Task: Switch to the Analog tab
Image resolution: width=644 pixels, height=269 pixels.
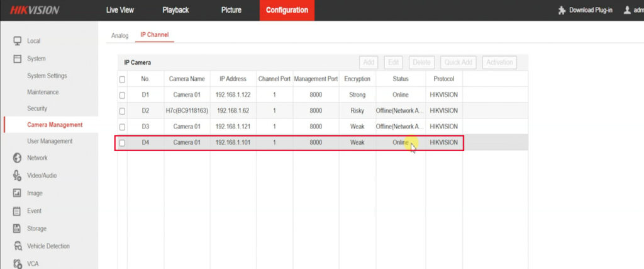Action: 119,35
